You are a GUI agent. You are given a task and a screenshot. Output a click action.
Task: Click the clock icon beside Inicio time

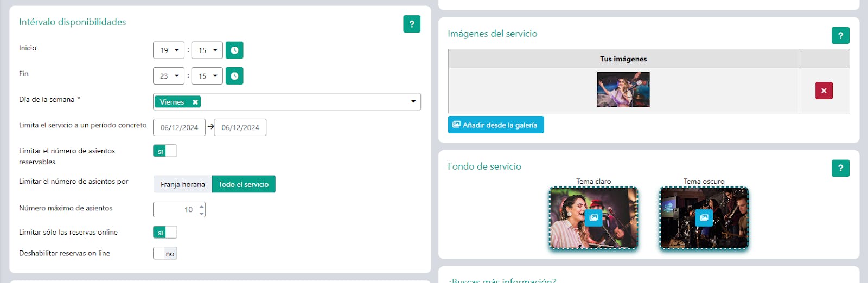tap(234, 50)
